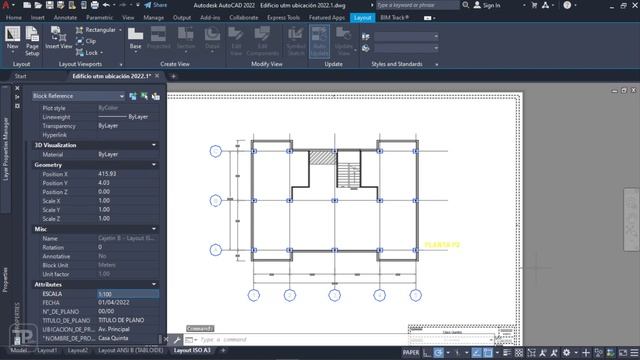Expand the Layout Viewports panel launcher arrow
The width and height of the screenshot is (640, 360).
[121, 64]
